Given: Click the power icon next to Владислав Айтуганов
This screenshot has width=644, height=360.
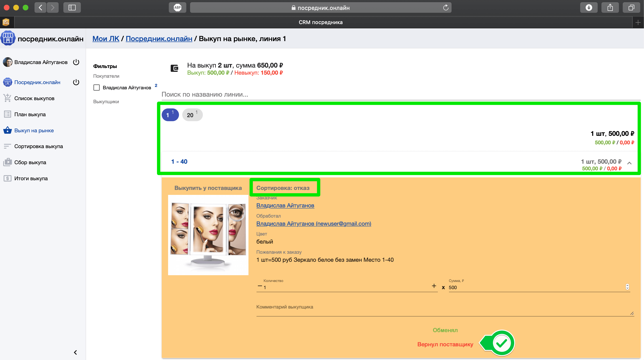Looking at the screenshot, I should click(76, 62).
